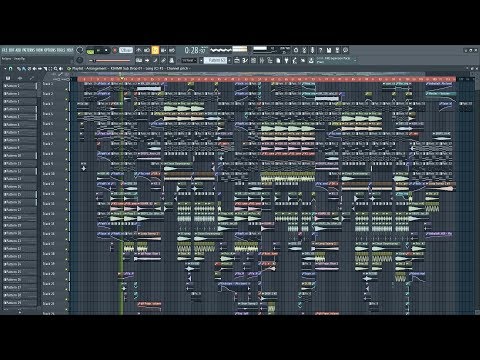Expand Channel pitch breadcrumb in playlist title
This screenshot has height=360, width=480.
coord(177,68)
